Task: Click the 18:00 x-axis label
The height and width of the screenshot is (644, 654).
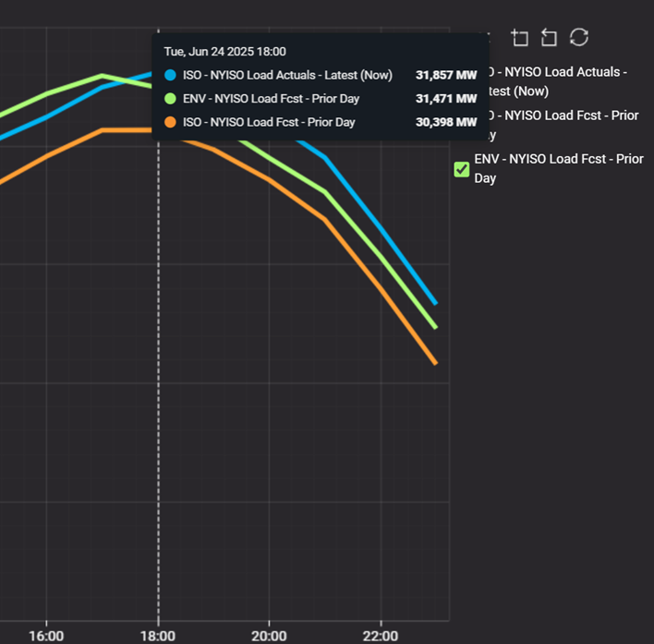Action: pyautogui.click(x=158, y=636)
